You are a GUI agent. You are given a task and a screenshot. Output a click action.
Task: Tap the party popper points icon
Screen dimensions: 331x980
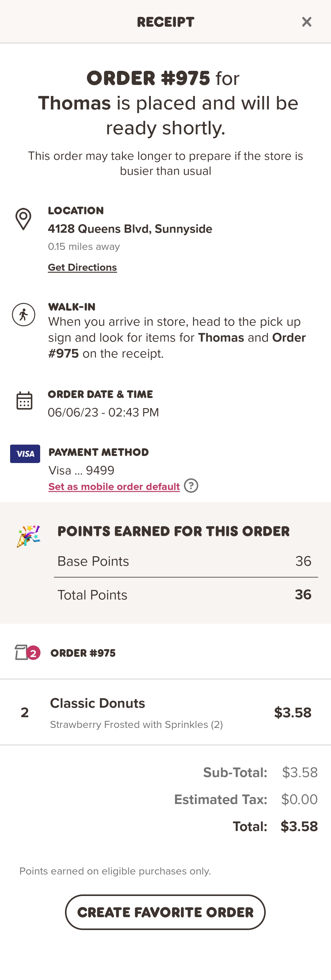tap(29, 536)
